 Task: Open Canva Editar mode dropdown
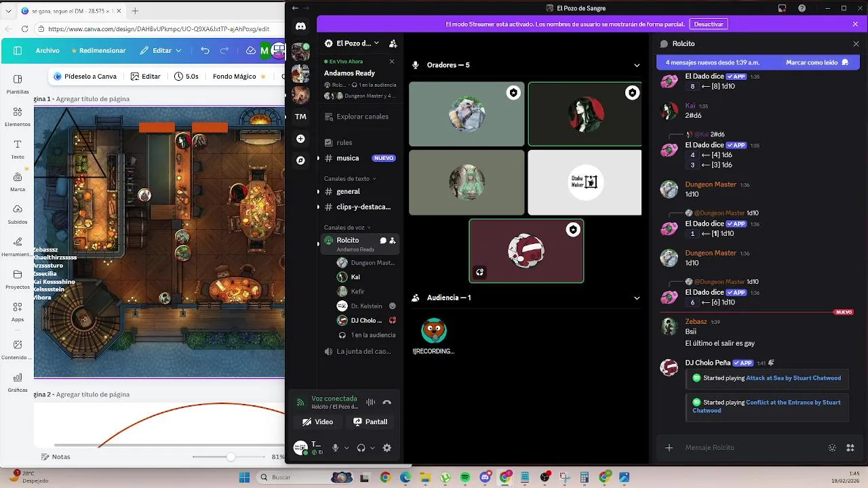pyautogui.click(x=161, y=50)
